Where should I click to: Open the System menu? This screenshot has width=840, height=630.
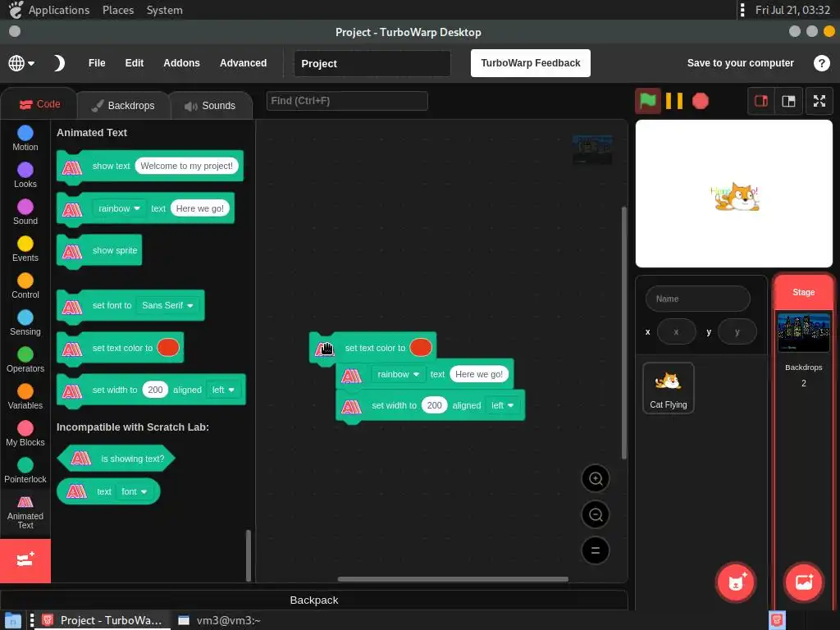(x=164, y=10)
